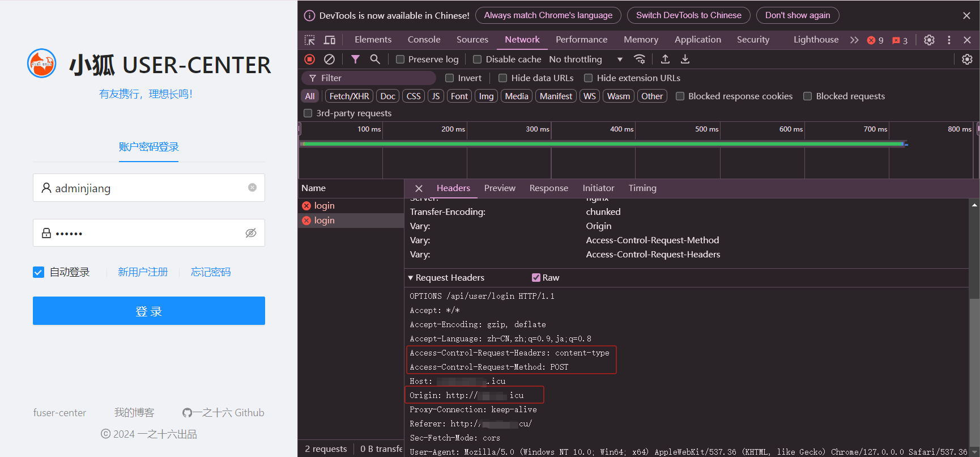980x457 pixels.
Task: Check 3rd-party requests option
Action: 308,113
